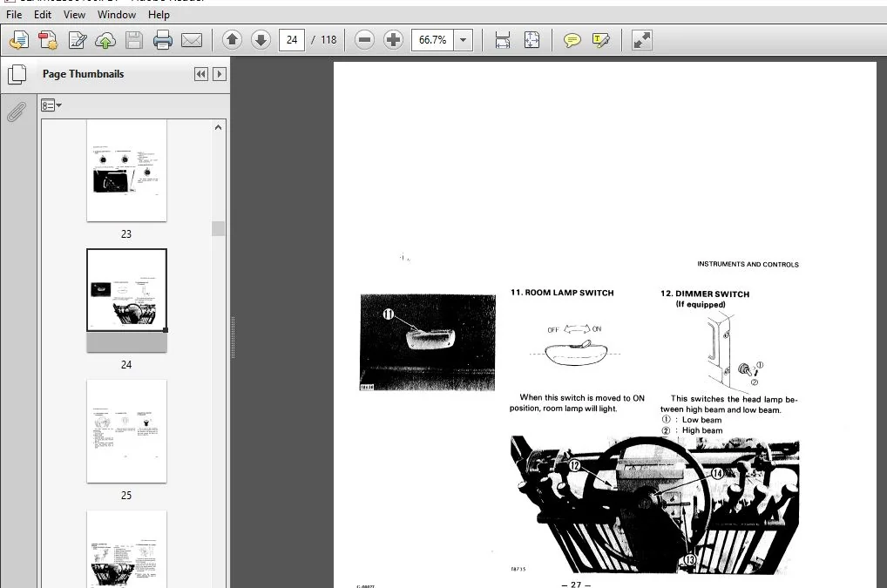Image resolution: width=887 pixels, height=588 pixels.
Task: Open the Help menu
Action: coord(159,15)
